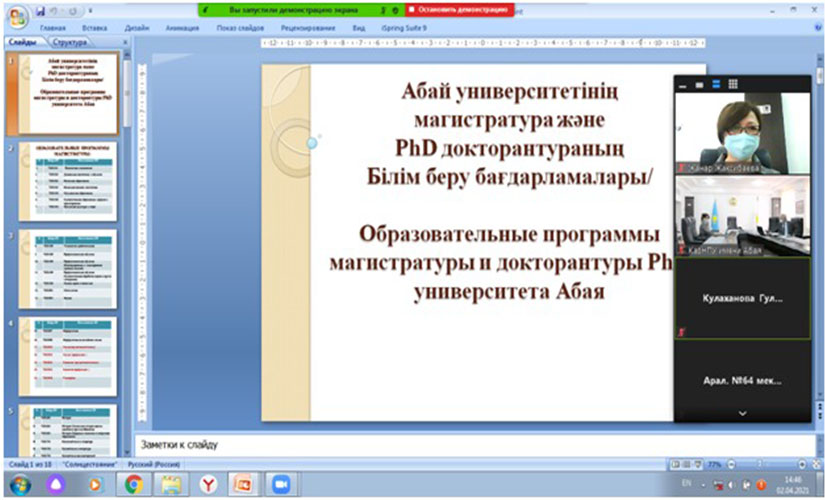
Task: Open the Показ слайдов ribbon tab
Action: [238, 30]
